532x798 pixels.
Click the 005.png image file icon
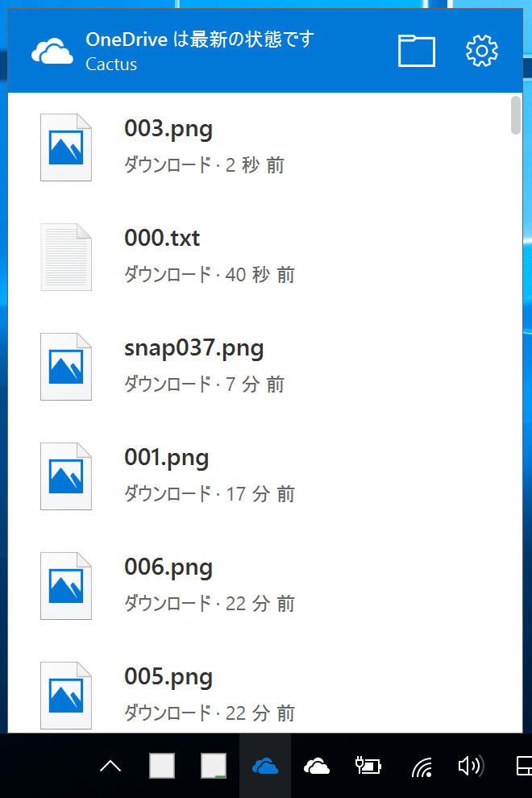point(66,696)
